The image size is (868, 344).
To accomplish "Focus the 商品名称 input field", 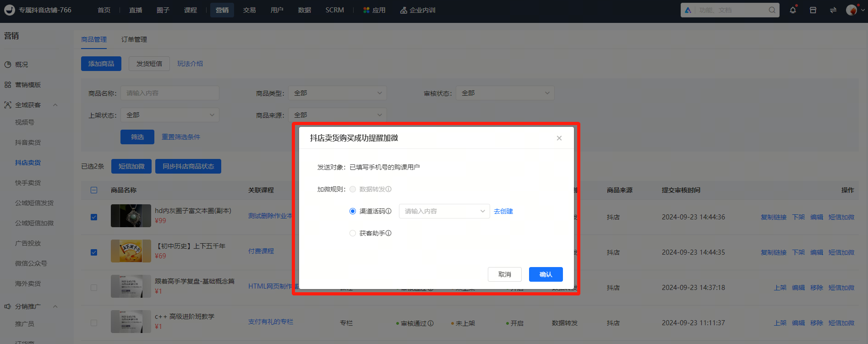I will [x=170, y=93].
